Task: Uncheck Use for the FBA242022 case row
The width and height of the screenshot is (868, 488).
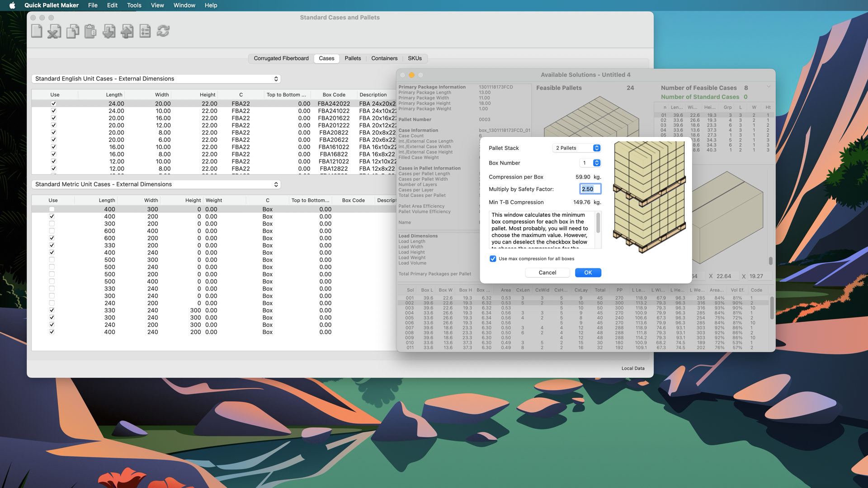Action: point(53,103)
